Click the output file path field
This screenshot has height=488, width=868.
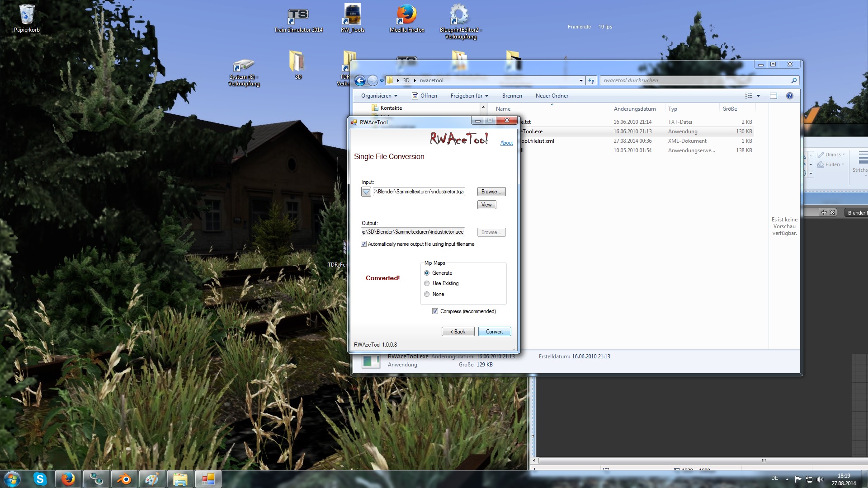[x=413, y=232]
